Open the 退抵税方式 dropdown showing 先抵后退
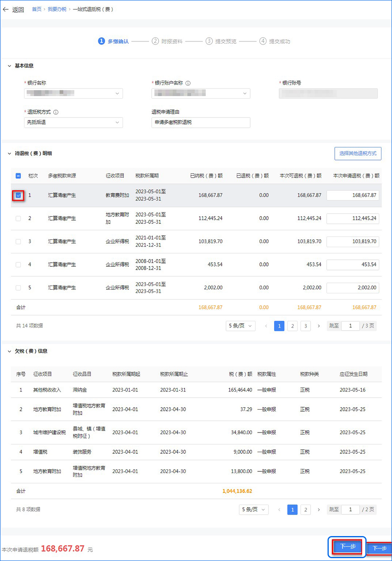 tap(74, 122)
